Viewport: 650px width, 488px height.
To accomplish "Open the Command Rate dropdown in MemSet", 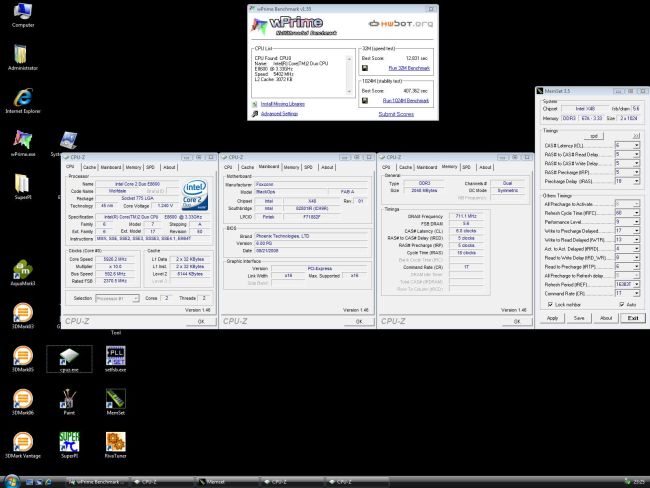I will tap(636, 293).
